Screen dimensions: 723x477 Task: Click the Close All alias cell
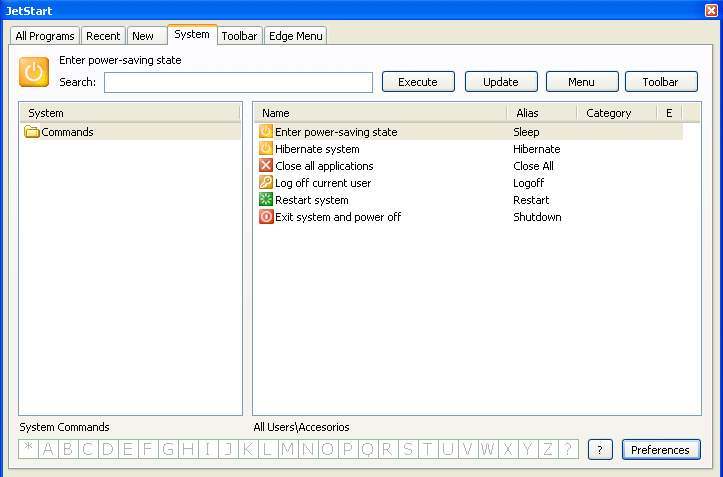[533, 166]
